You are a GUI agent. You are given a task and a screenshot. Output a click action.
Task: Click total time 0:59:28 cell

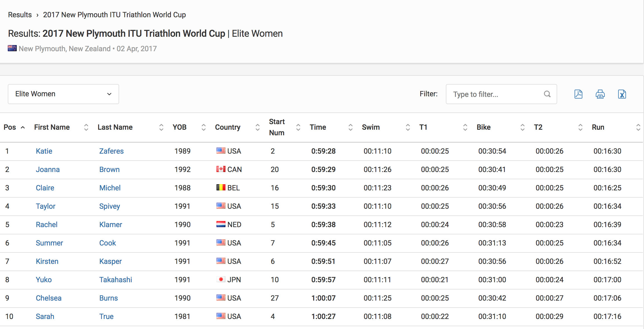(x=323, y=151)
